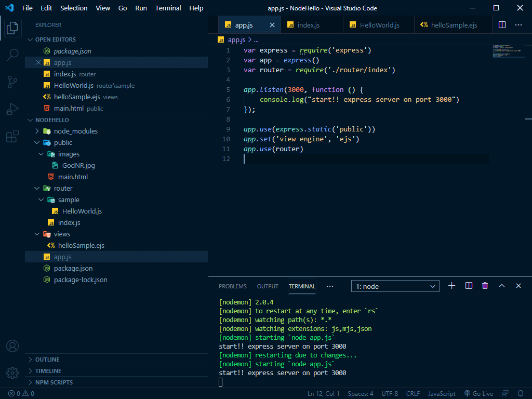Collapse the public folder
Screen dimensions: 532x399
pos(37,142)
